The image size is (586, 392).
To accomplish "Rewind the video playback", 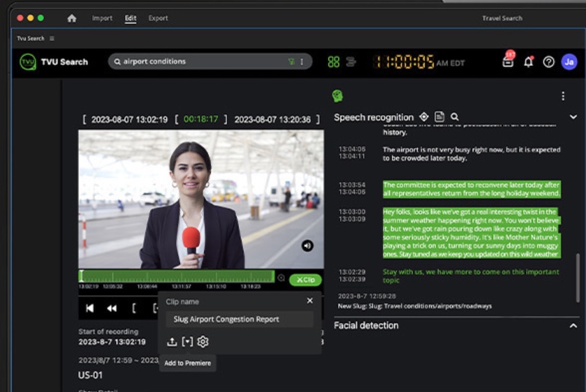I will (112, 308).
